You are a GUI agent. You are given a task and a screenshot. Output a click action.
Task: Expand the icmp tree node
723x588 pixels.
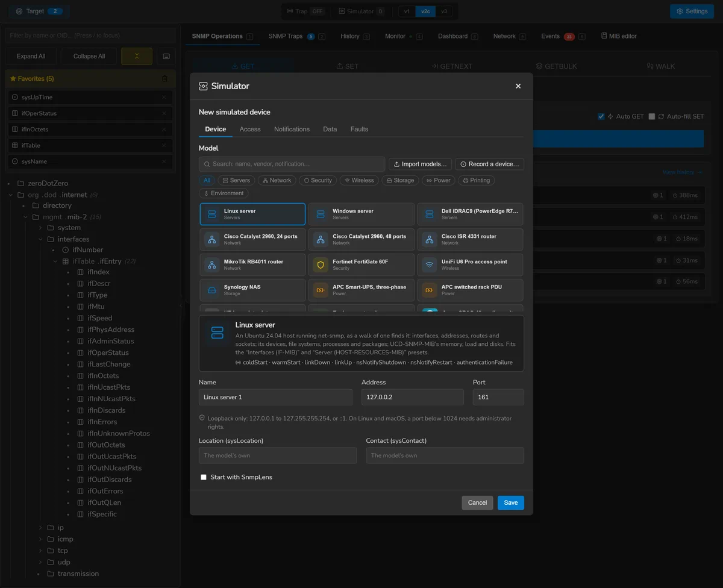tap(41, 539)
